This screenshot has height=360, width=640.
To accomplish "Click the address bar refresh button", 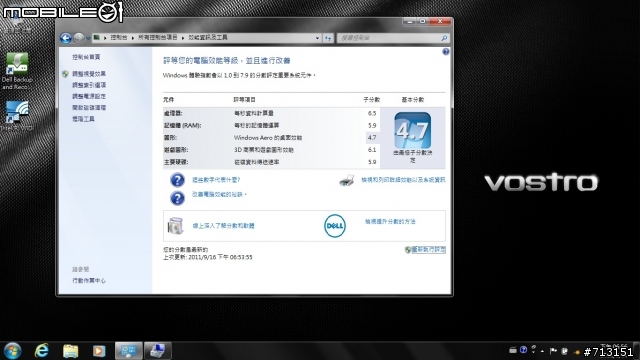I will tap(328, 38).
